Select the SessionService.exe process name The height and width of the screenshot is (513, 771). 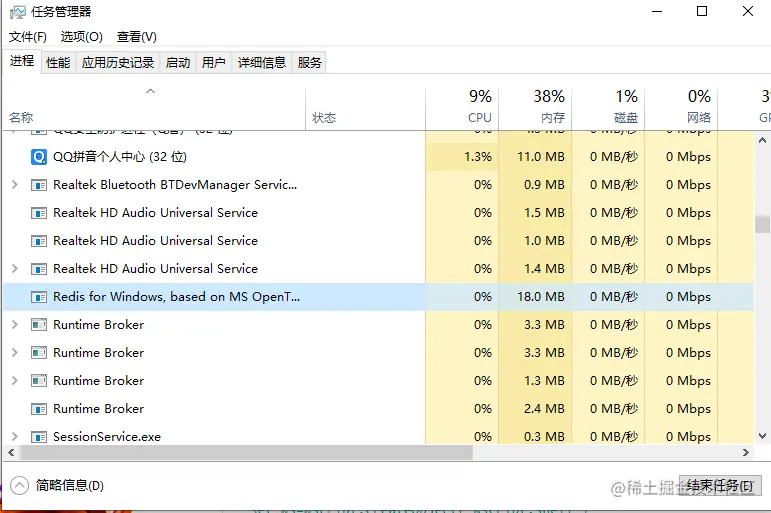[x=107, y=437]
